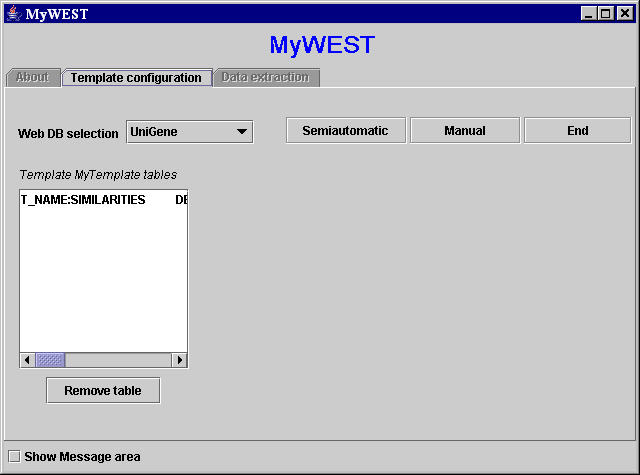This screenshot has height=475, width=640.
Task: Select the Template configuration tab
Action: pos(137,78)
